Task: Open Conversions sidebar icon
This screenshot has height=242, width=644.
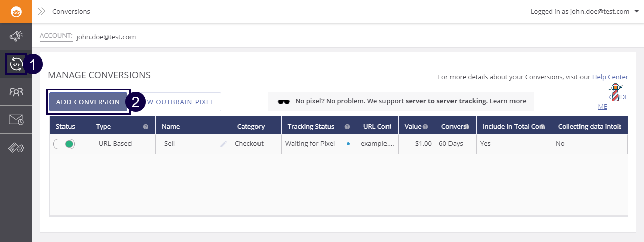Action: [16, 64]
